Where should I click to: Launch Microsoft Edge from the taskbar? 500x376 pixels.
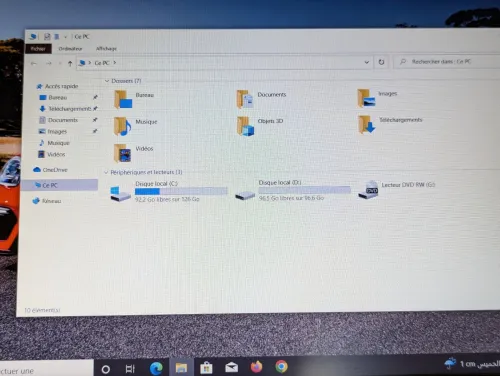pyautogui.click(x=156, y=368)
